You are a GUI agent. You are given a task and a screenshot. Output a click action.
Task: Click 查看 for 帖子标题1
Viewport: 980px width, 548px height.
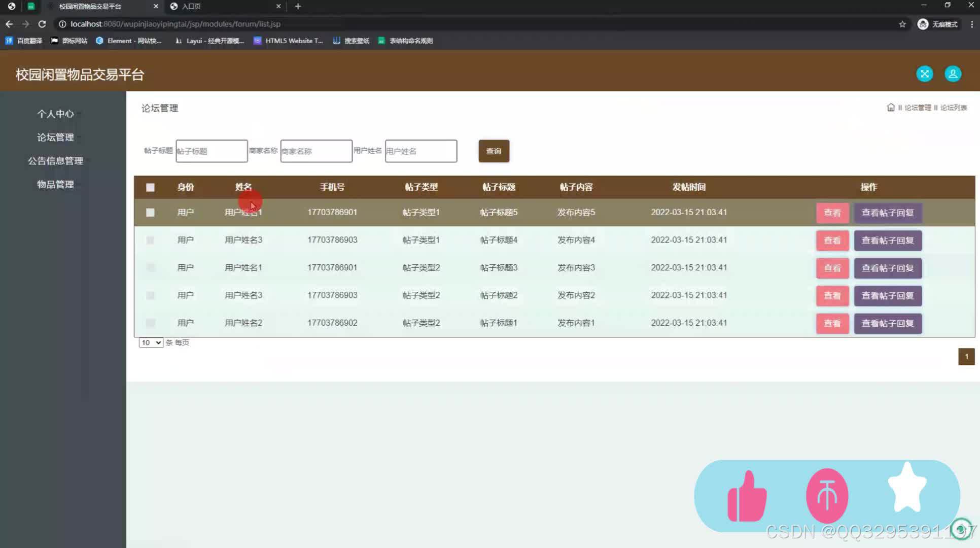832,323
